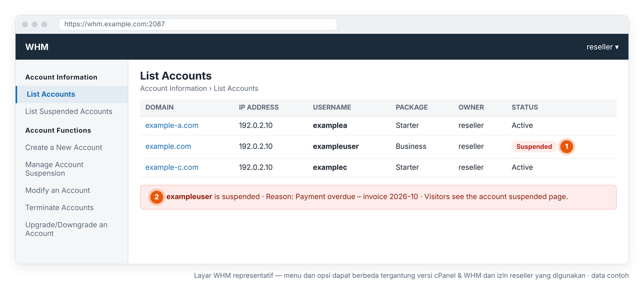Click the suspension reason alert message
This screenshot has width=644, height=295.
[378, 197]
